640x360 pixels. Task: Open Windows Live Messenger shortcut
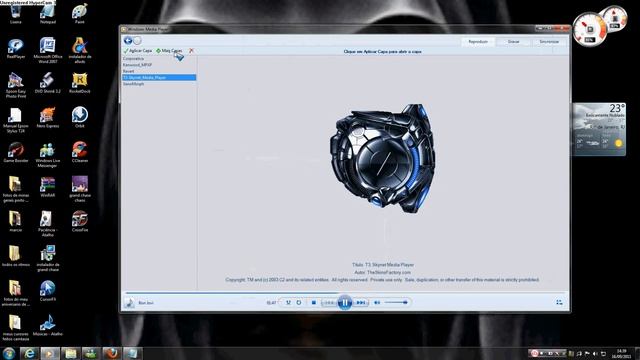point(48,155)
